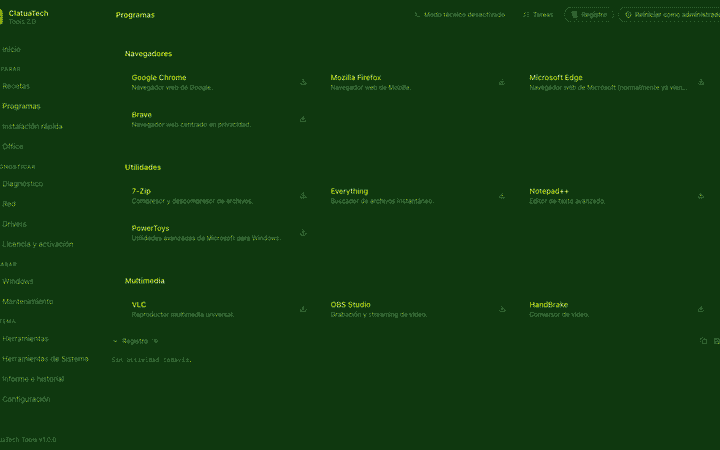Screen dimensions: 720x450
Task: Click the 7-Zip program name
Action: tap(141, 191)
